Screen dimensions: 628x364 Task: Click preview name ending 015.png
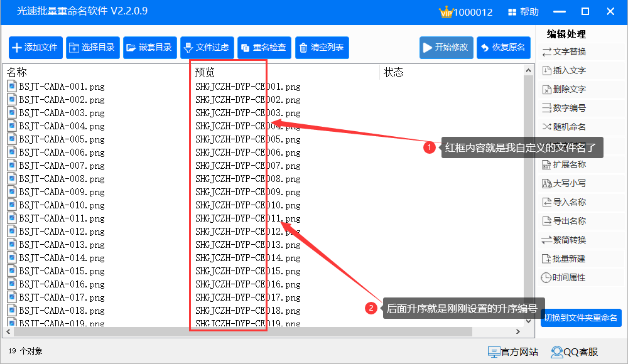(x=248, y=271)
